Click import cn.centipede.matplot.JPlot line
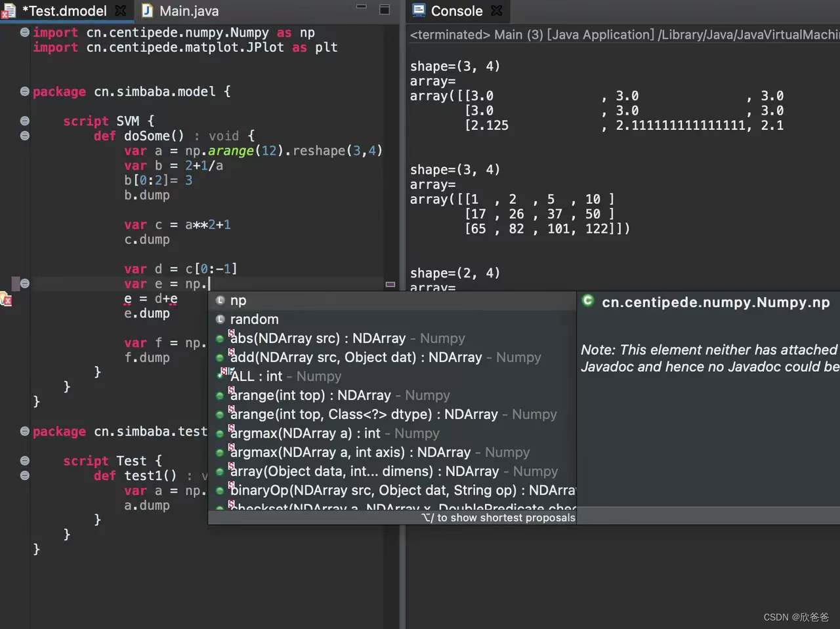The height and width of the screenshot is (629, 840). pos(185,47)
